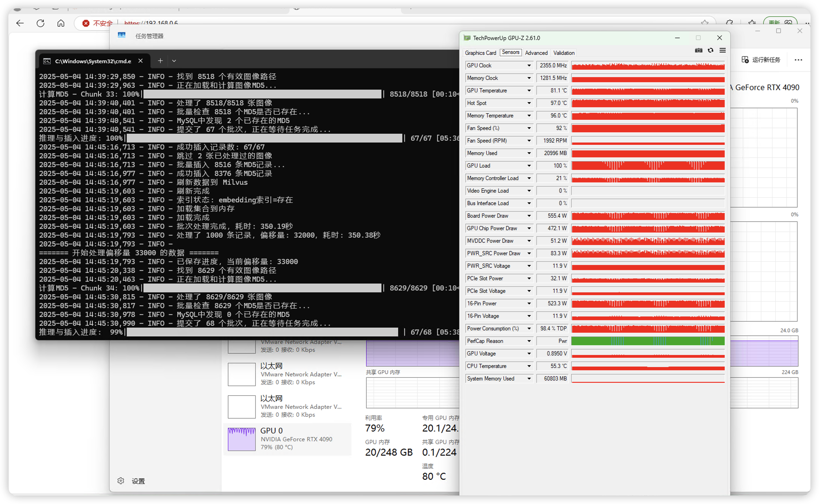Click PerfCap Reason green graph

[648, 341]
